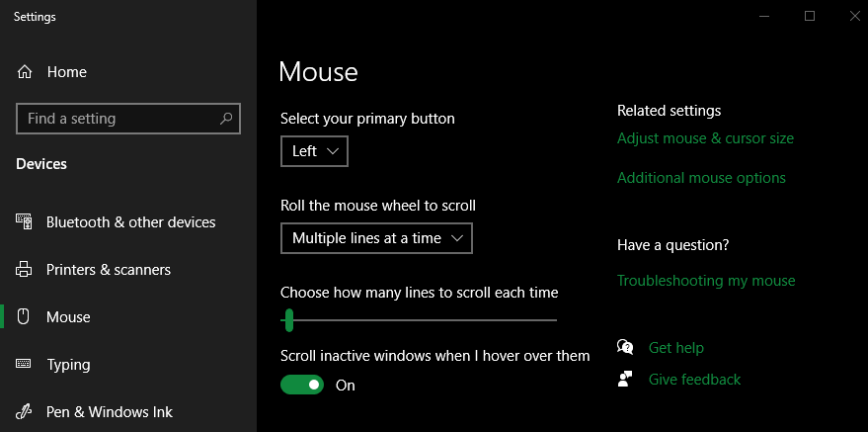Click the Bluetooth & other devices icon
Screen dimensions: 868x432
pyautogui.click(x=24, y=221)
